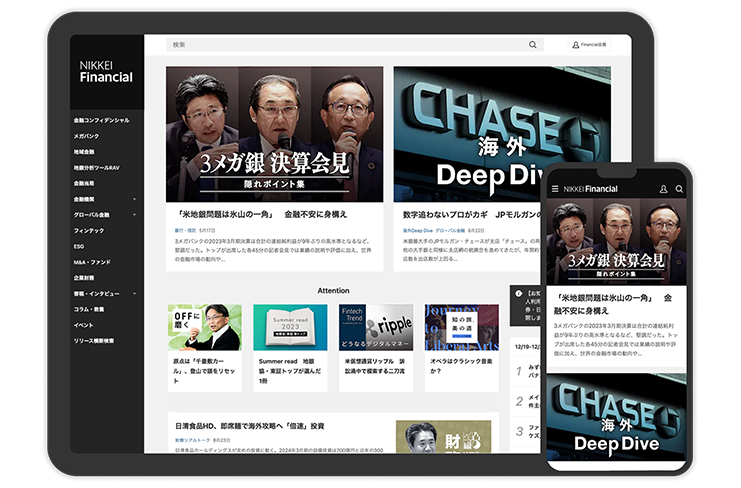Screen dimensions: 741x488
Task: Tap the user profile icon on phone
Action: [x=663, y=189]
